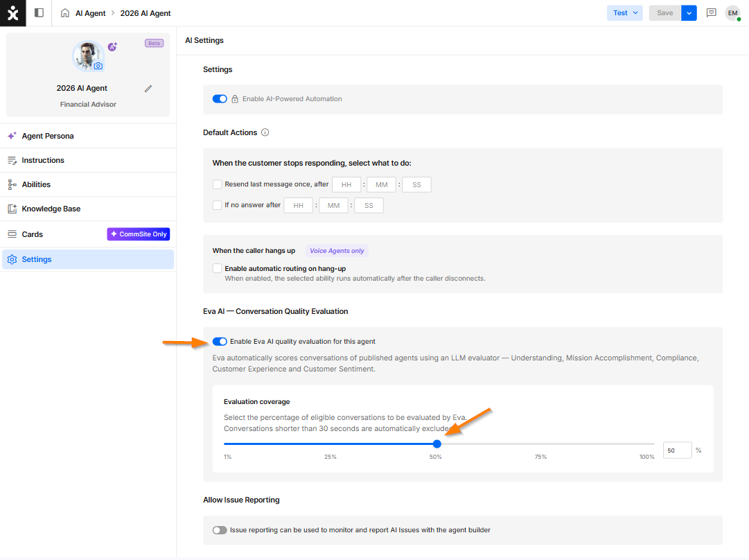Open the EM user avatar menu
Viewport: 749px width, 560px height.
[x=733, y=13]
